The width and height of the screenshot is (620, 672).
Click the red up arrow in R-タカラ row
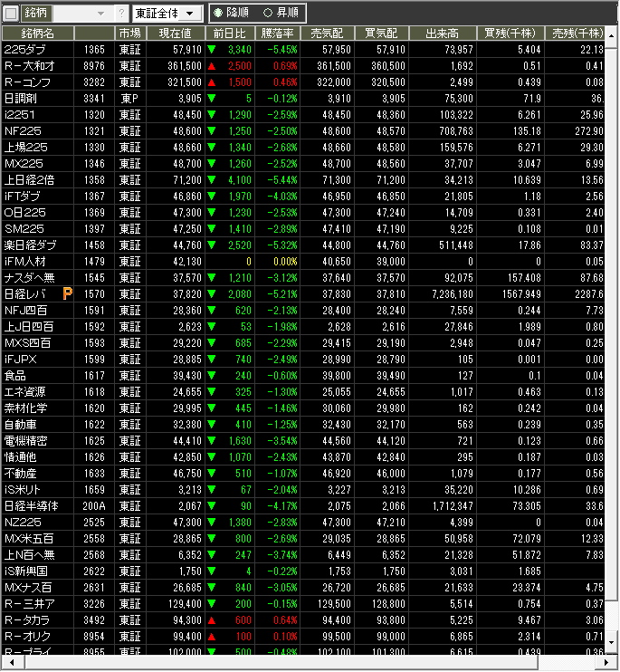tap(211, 619)
